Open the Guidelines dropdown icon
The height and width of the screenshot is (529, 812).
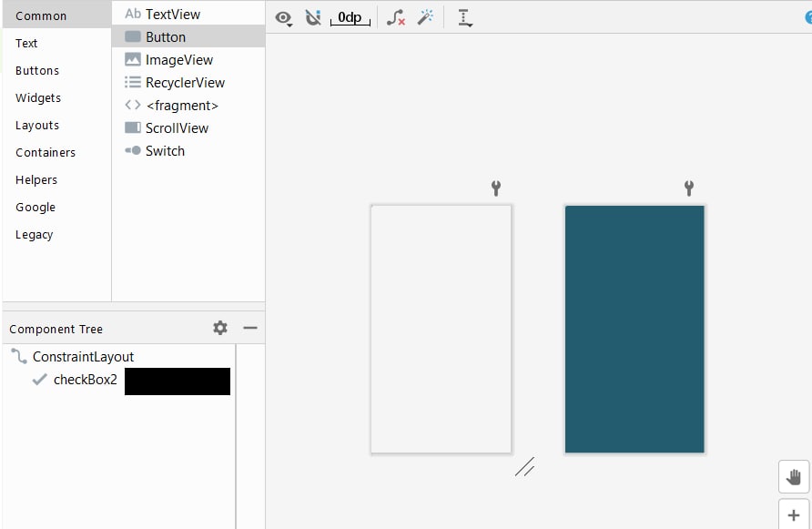(x=464, y=17)
